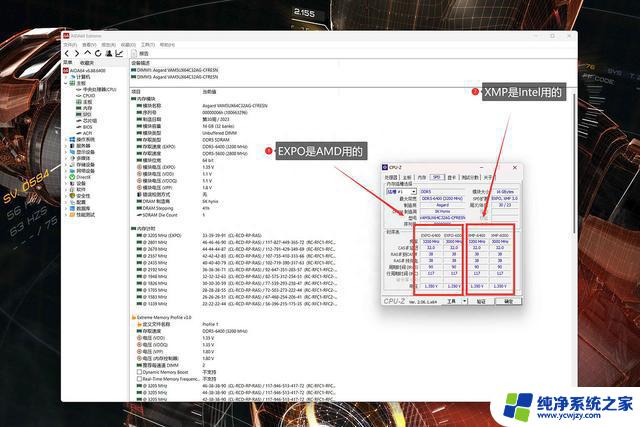Screen dimensions: 640x427
Task: Open the 显卡 tab in CPU-Z
Action: pos(451,178)
